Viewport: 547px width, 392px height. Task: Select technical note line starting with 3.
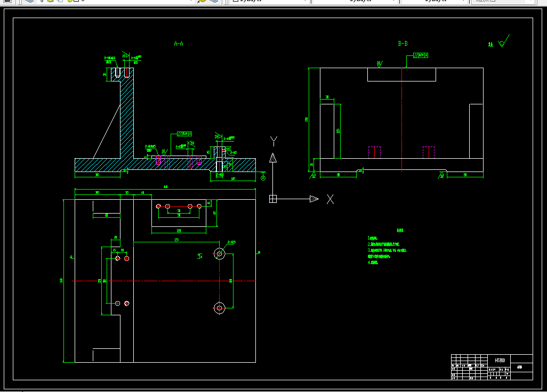pos(387,250)
